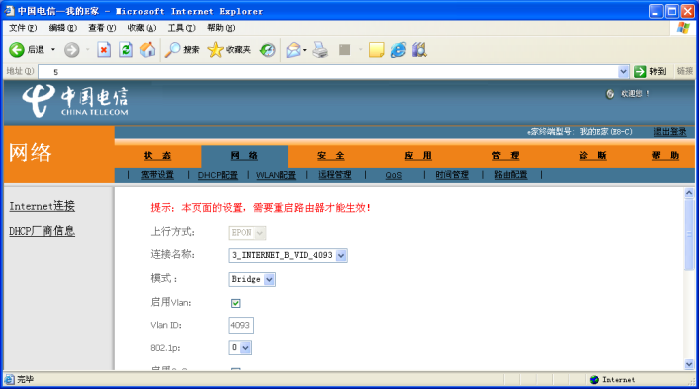Image resolution: width=699 pixels, height=389 pixels.
Task: Open the 编辑 menu
Action: pyautogui.click(x=63, y=28)
